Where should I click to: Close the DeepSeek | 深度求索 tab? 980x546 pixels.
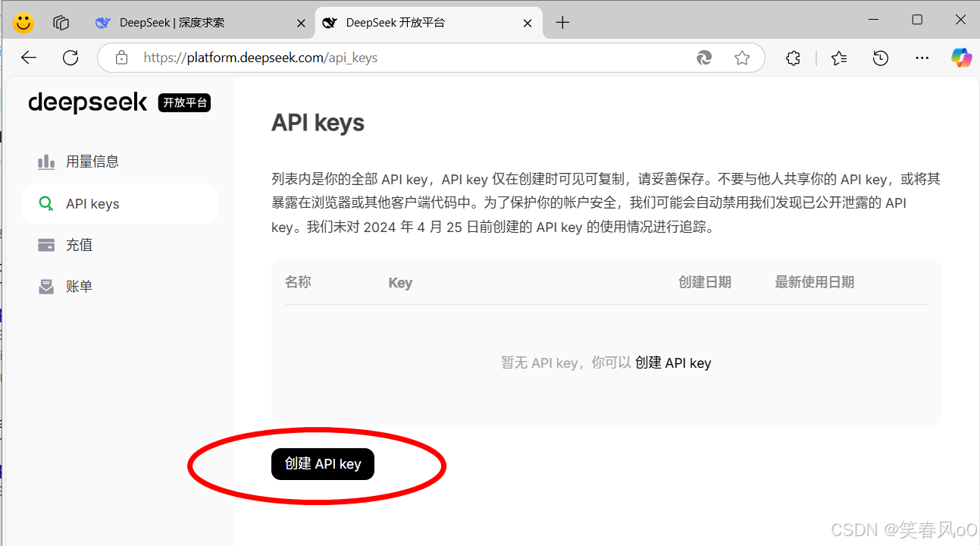(x=301, y=23)
